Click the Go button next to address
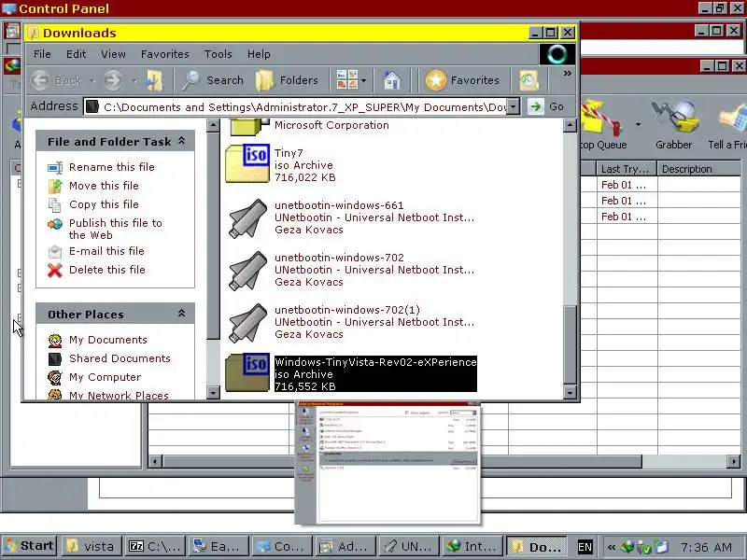Image resolution: width=747 pixels, height=560 pixels. click(x=547, y=106)
